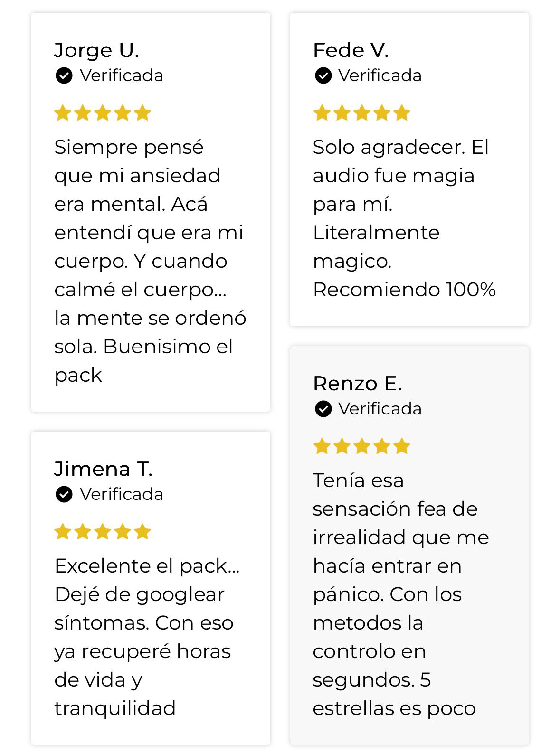Viewport: 560px width, 753px height.
Task: Click Fede V.'s verified checkmark icon
Action: point(323,75)
